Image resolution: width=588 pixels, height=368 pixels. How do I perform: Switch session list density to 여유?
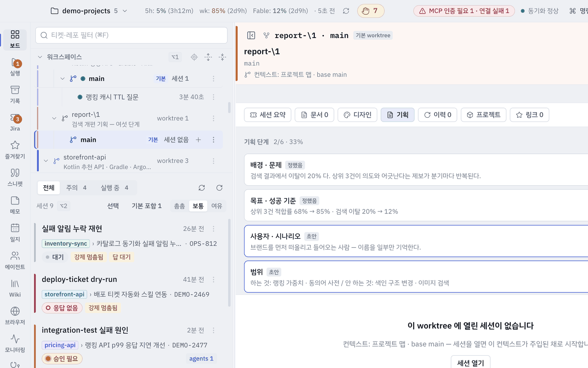click(x=217, y=206)
